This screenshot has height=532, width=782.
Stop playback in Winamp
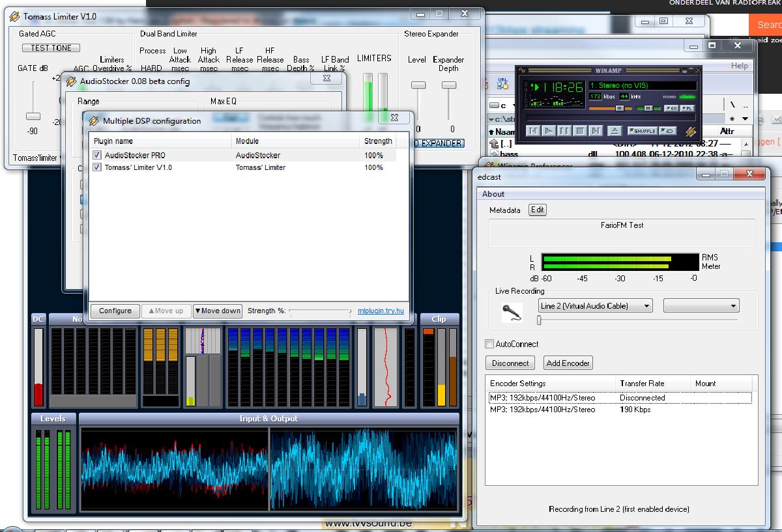(580, 131)
